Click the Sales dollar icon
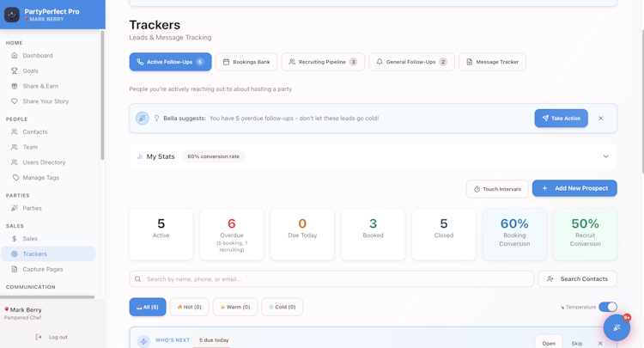Viewport: 644px width, 348px height. click(x=15, y=238)
